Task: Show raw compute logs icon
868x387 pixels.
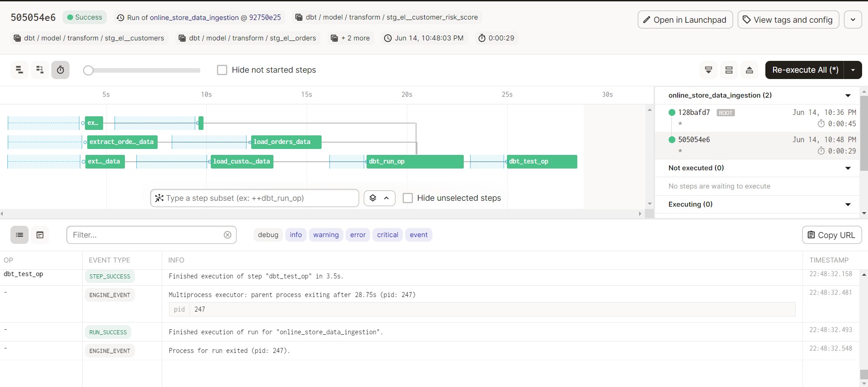Action: [x=40, y=235]
